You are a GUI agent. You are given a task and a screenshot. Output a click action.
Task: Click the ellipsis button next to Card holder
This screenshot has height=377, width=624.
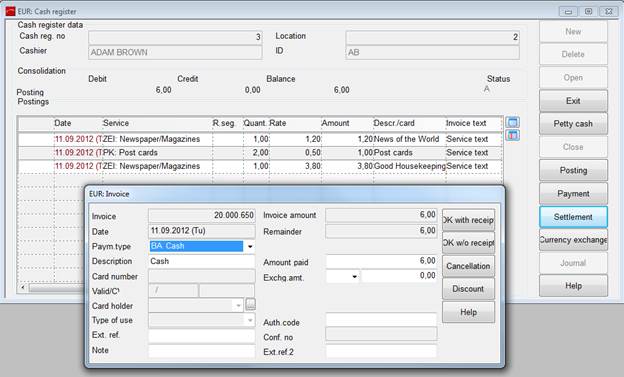point(250,305)
